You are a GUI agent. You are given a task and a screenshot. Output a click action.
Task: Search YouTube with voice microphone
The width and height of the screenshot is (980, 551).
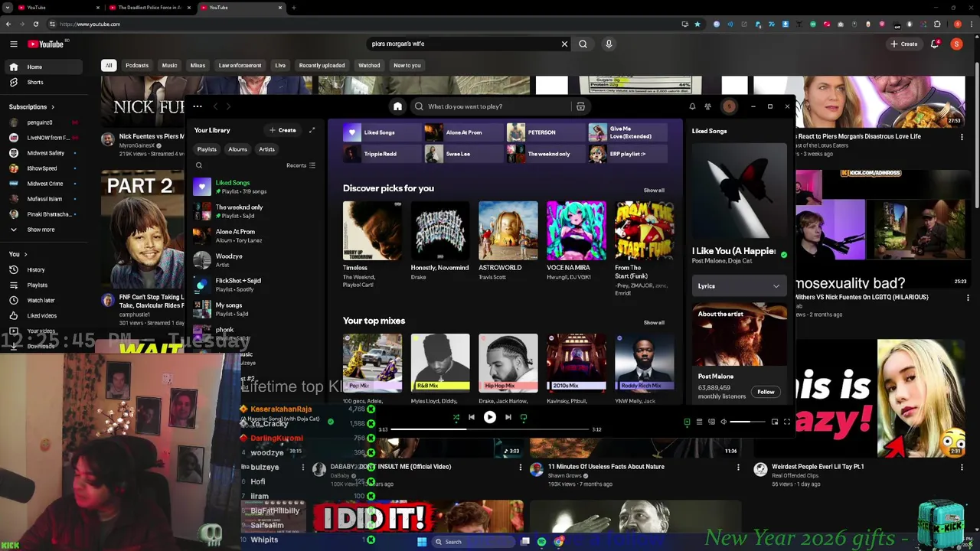[x=609, y=44]
